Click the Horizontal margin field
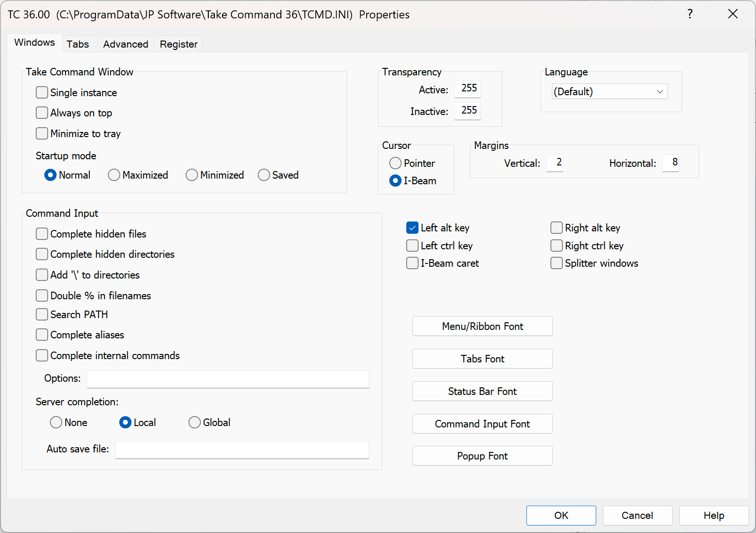The image size is (756, 533). tap(671, 163)
